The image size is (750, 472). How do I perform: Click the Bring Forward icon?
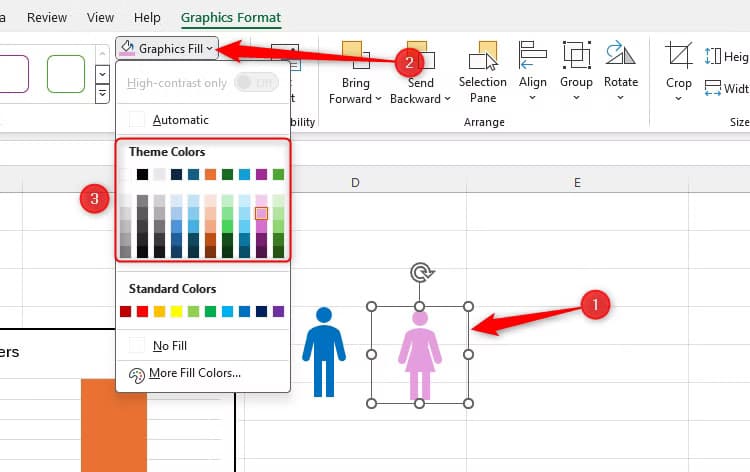[x=355, y=55]
